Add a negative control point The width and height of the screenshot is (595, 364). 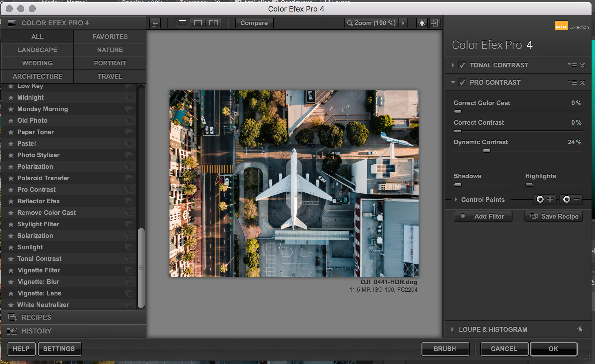point(571,199)
